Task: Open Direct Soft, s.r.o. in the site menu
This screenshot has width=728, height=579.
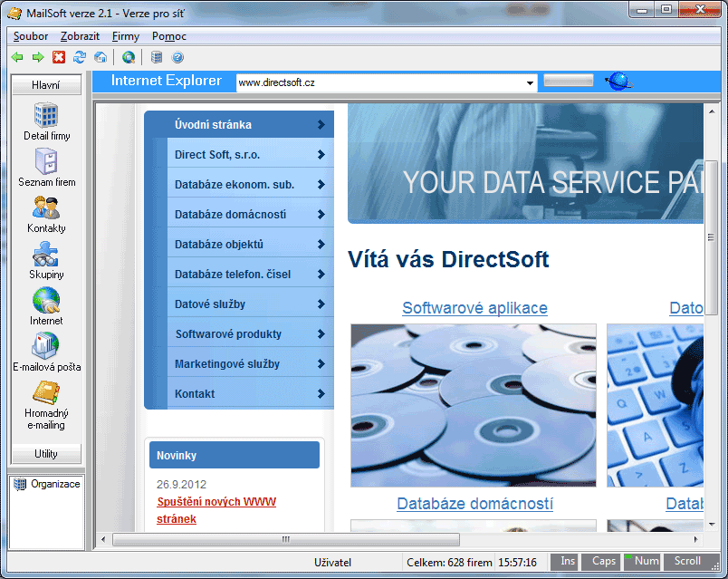Action: coord(250,155)
